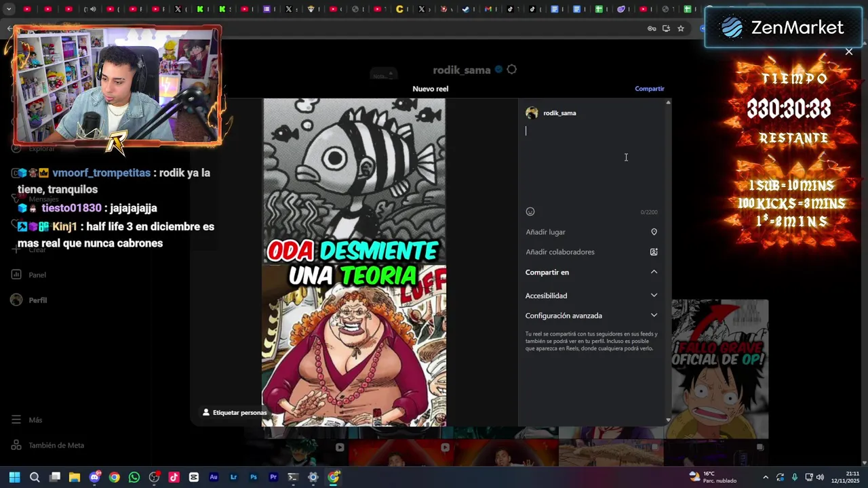The width and height of the screenshot is (868, 488).
Task: Open Windows taskbar search
Action: tap(35, 477)
